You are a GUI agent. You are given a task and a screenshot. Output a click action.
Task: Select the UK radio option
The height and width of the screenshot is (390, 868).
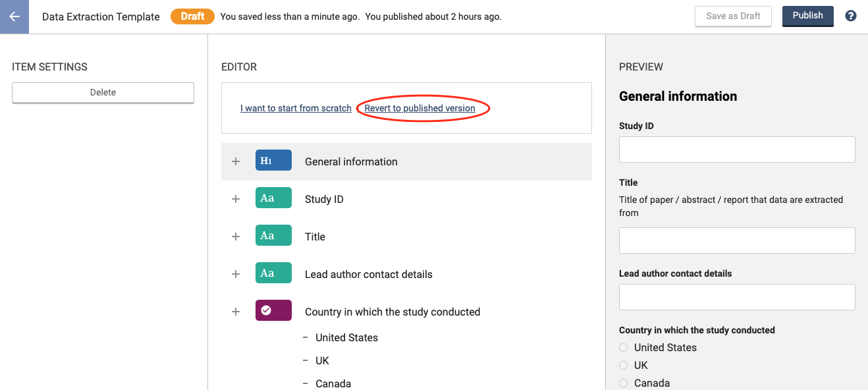tap(624, 366)
